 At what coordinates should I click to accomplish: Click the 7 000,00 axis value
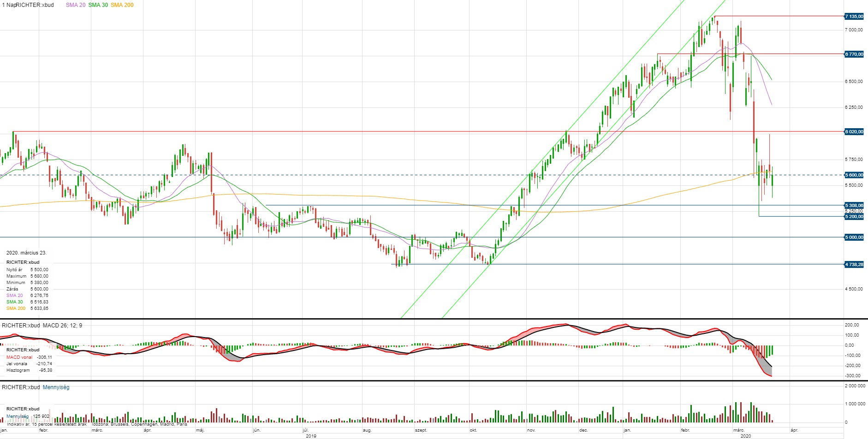(x=854, y=30)
